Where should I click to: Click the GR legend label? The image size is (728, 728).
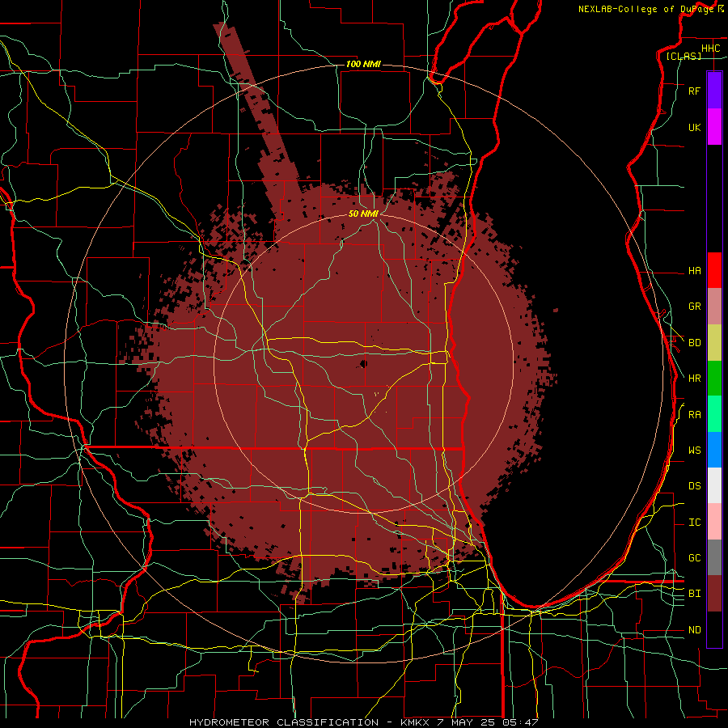click(694, 307)
